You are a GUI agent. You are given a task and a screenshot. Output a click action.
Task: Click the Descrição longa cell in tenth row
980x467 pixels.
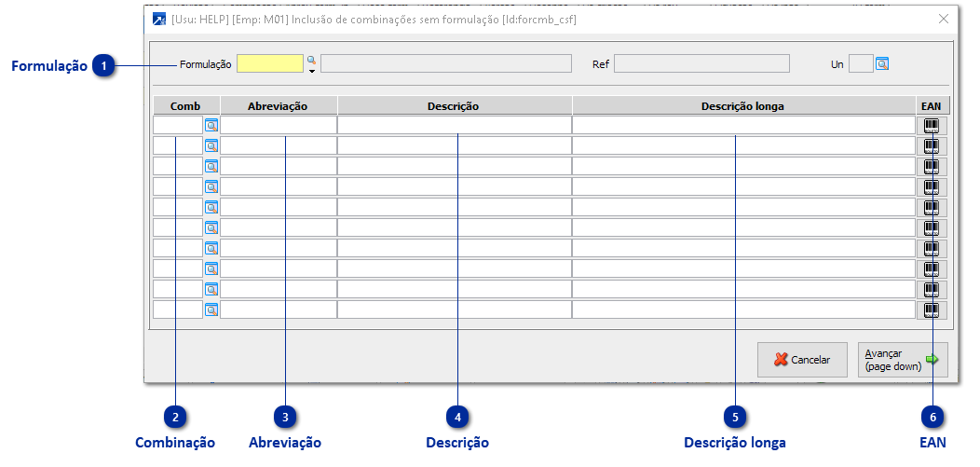(743, 309)
